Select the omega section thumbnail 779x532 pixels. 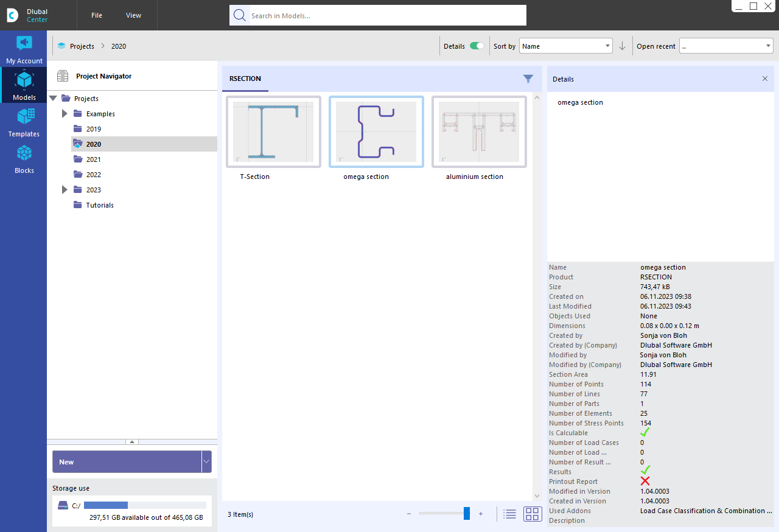[x=376, y=131]
